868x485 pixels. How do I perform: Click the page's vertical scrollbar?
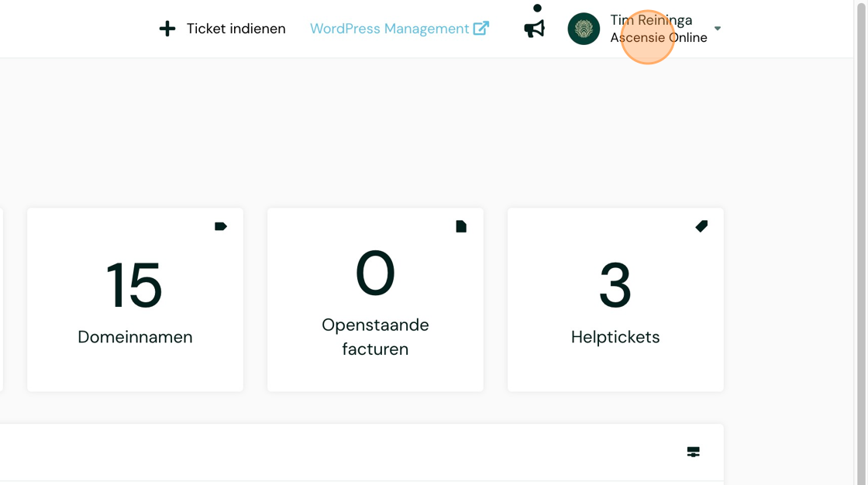pos(861,242)
